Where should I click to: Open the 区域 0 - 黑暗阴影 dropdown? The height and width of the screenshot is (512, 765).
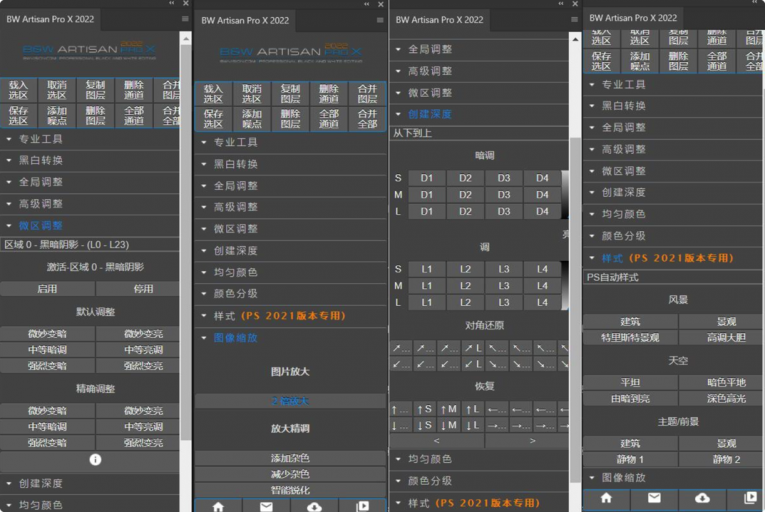point(90,245)
